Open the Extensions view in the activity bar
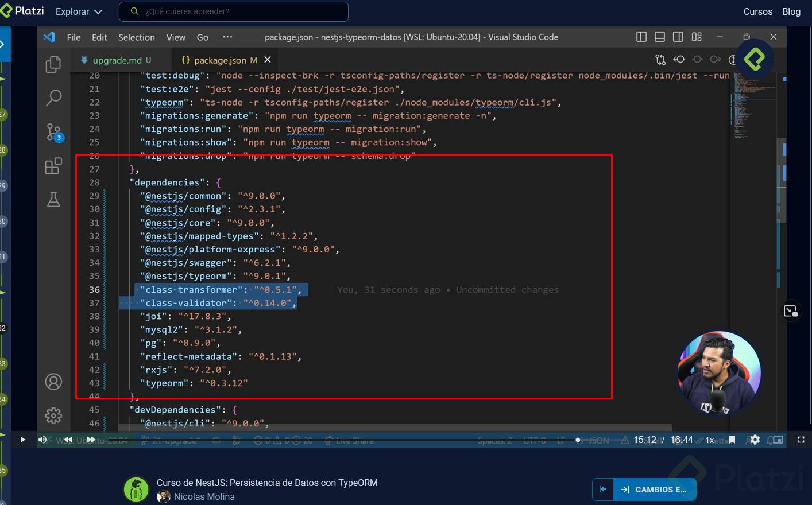The image size is (812, 505). (x=53, y=166)
